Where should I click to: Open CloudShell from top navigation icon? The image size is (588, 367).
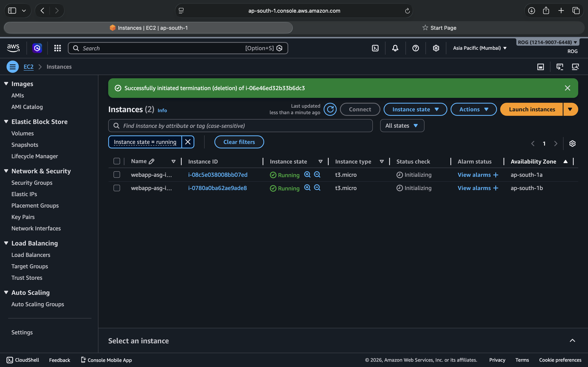[375, 48]
